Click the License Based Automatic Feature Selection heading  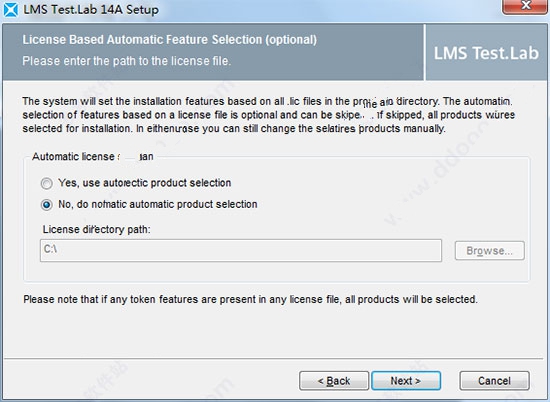pos(169,40)
